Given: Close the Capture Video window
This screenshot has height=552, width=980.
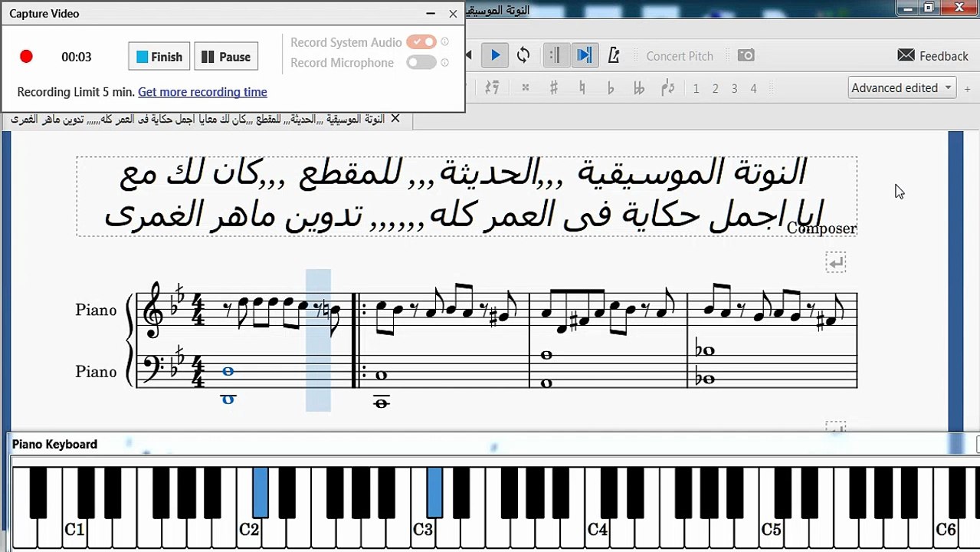Looking at the screenshot, I should pyautogui.click(x=453, y=14).
